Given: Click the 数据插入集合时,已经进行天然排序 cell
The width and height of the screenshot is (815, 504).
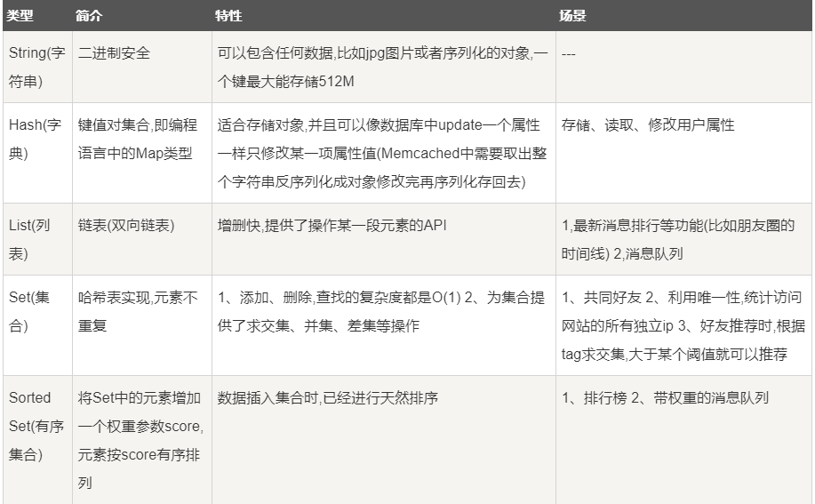Looking at the screenshot, I should 384,440.
